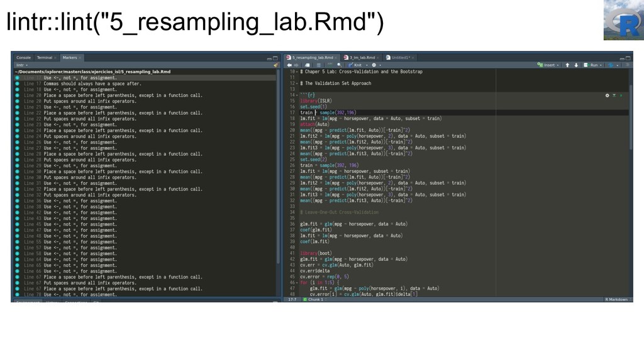Select marker 'Line 18 Use <-, not =, for assignment'
Viewport: 644px width, 362px height.
coord(146,89)
